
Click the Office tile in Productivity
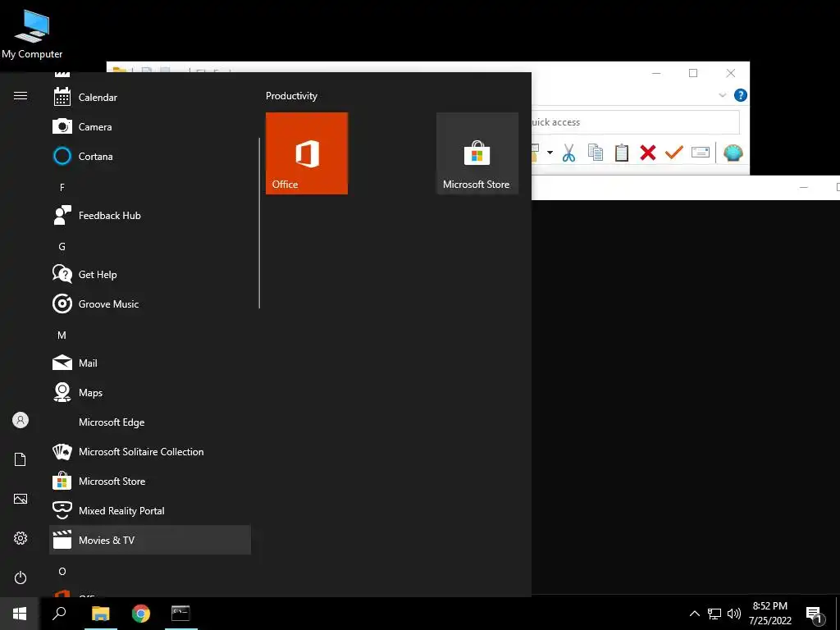pyautogui.click(x=307, y=153)
